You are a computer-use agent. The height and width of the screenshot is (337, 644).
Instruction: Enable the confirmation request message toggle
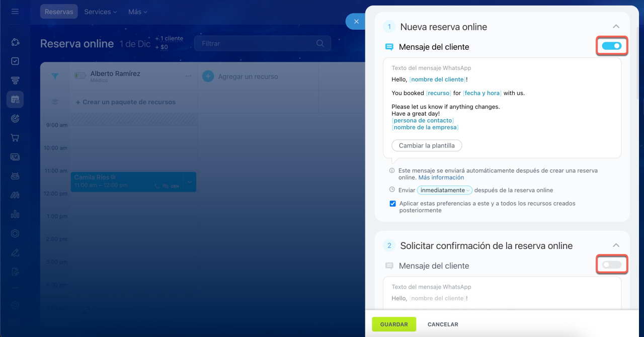click(612, 265)
